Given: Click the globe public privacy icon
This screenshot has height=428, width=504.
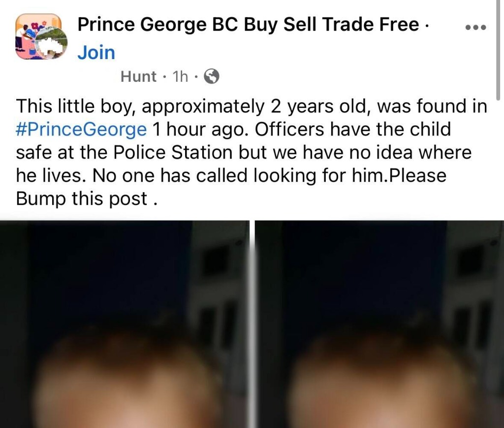Looking at the screenshot, I should [211, 76].
